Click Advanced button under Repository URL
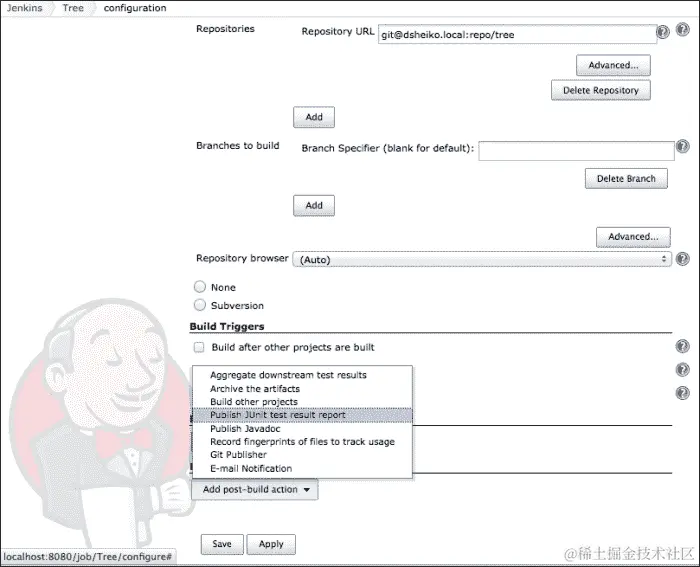Image resolution: width=700 pixels, height=567 pixels. 613,65
